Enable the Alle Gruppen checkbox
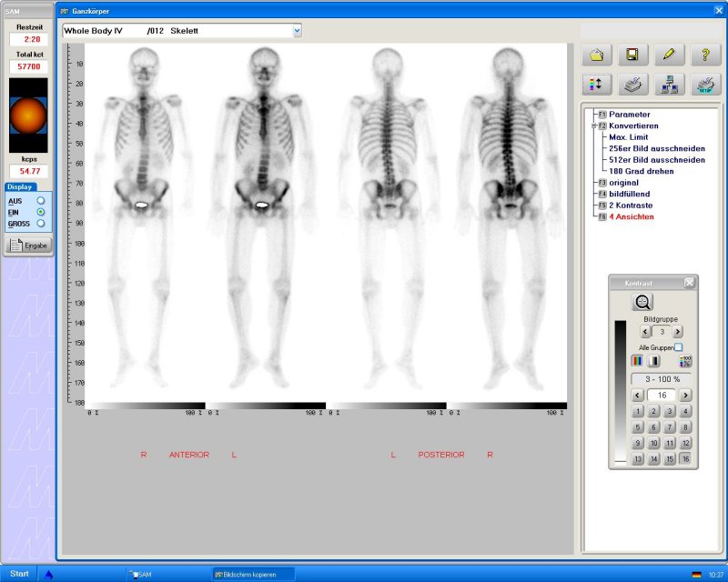 pos(678,347)
